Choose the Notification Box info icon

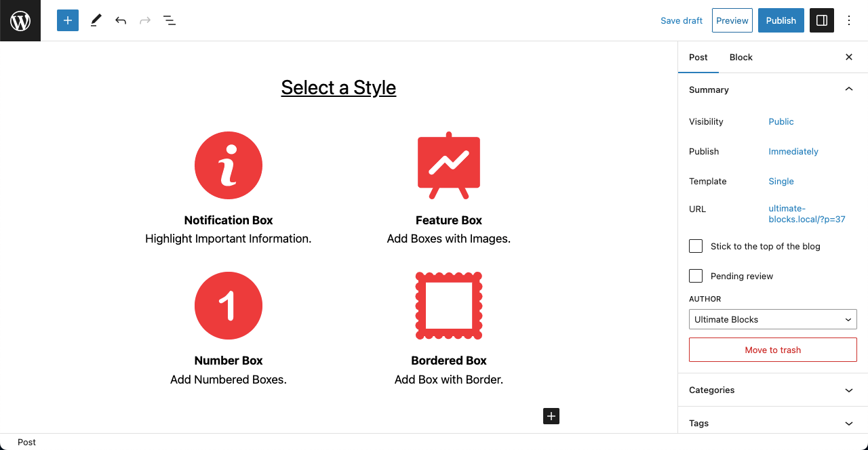[x=229, y=165]
